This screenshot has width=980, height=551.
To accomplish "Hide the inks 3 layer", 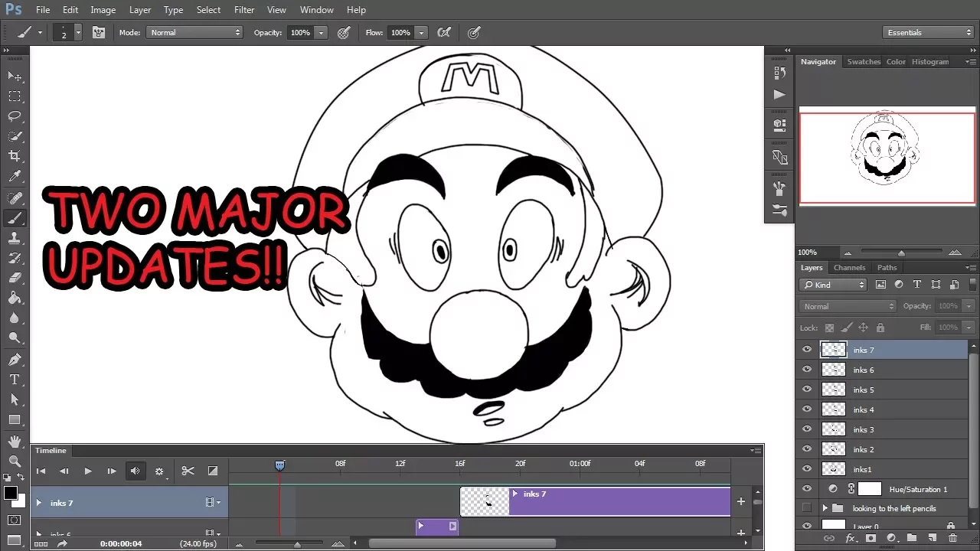I will pyautogui.click(x=806, y=429).
